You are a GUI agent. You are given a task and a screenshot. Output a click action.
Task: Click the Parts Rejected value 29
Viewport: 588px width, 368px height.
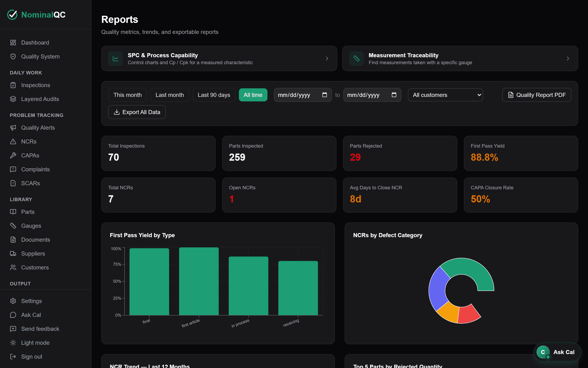click(x=355, y=157)
